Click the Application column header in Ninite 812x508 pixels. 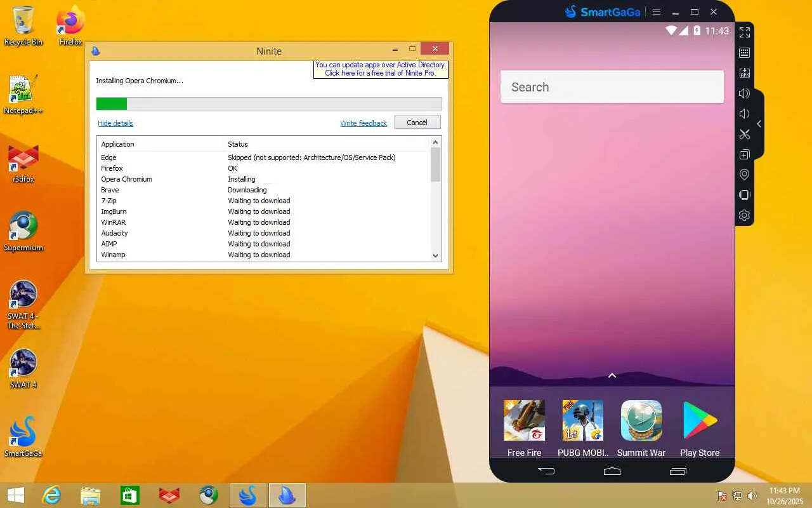(118, 144)
